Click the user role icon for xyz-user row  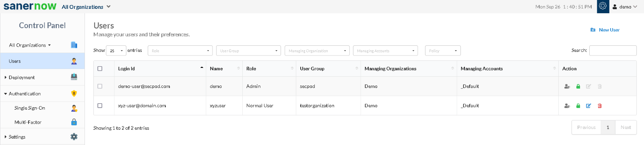pos(567,106)
